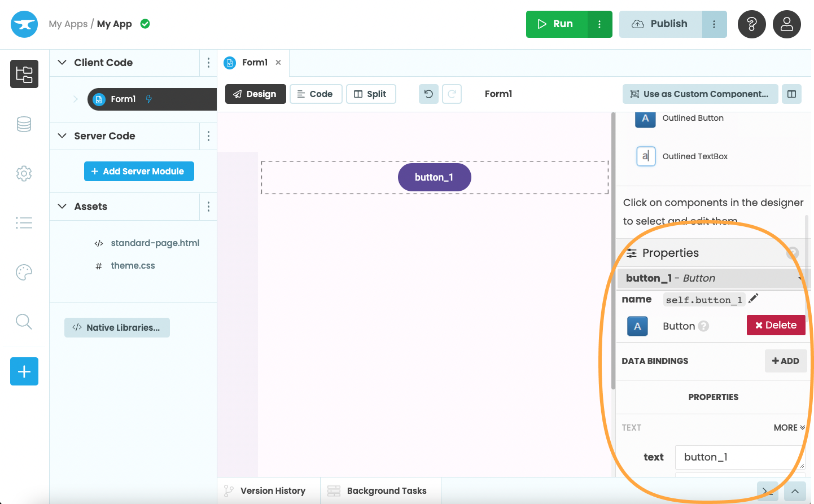Switch to Code view mode
This screenshot has height=504, width=814.
(316, 94)
